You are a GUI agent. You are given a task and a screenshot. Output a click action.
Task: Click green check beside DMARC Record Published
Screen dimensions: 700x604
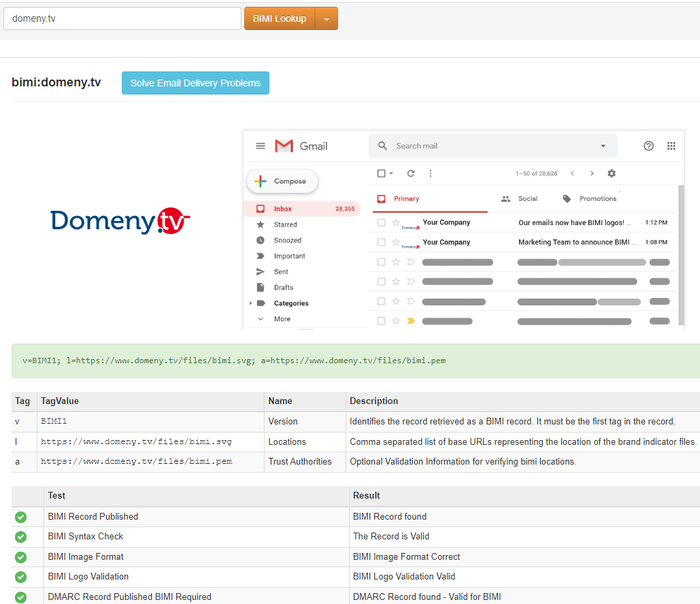pyautogui.click(x=20, y=597)
